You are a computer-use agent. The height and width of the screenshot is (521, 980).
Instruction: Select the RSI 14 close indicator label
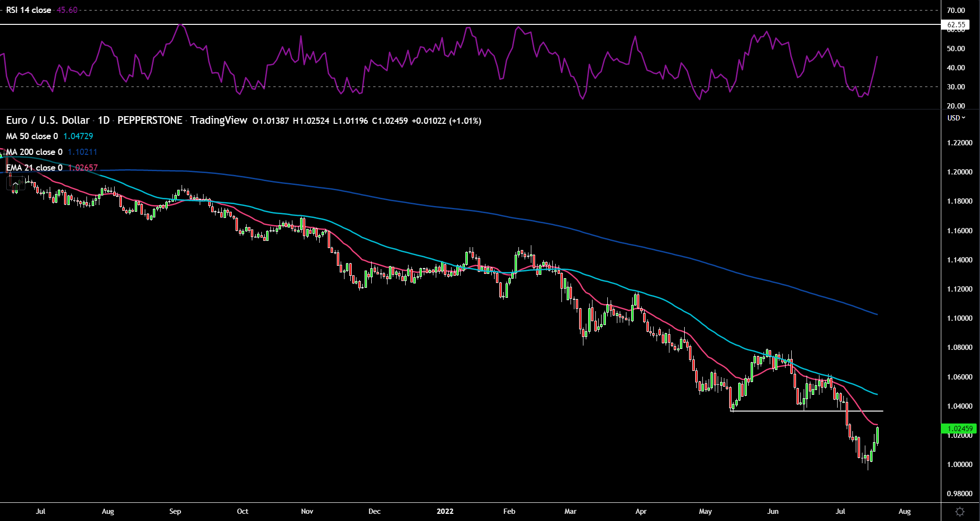coord(29,10)
